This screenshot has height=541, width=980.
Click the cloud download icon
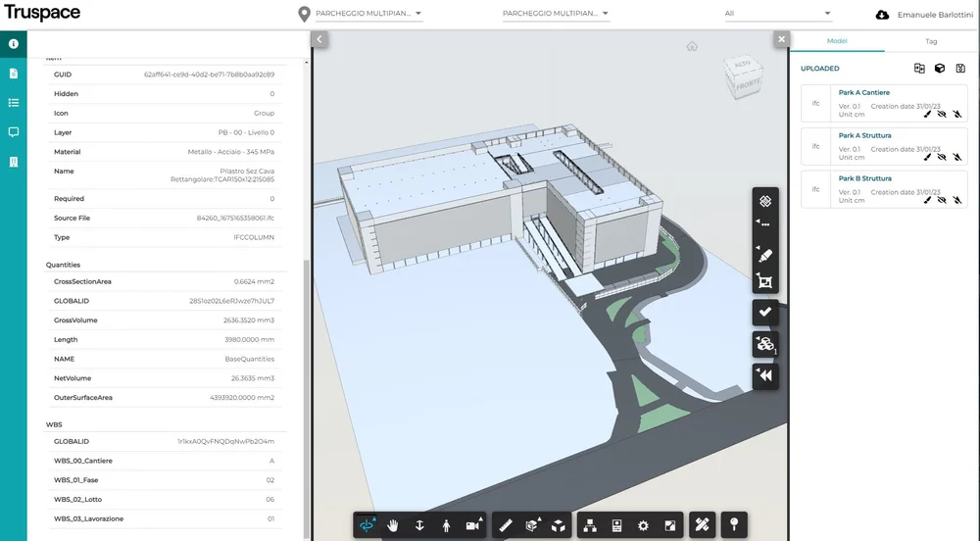point(883,15)
